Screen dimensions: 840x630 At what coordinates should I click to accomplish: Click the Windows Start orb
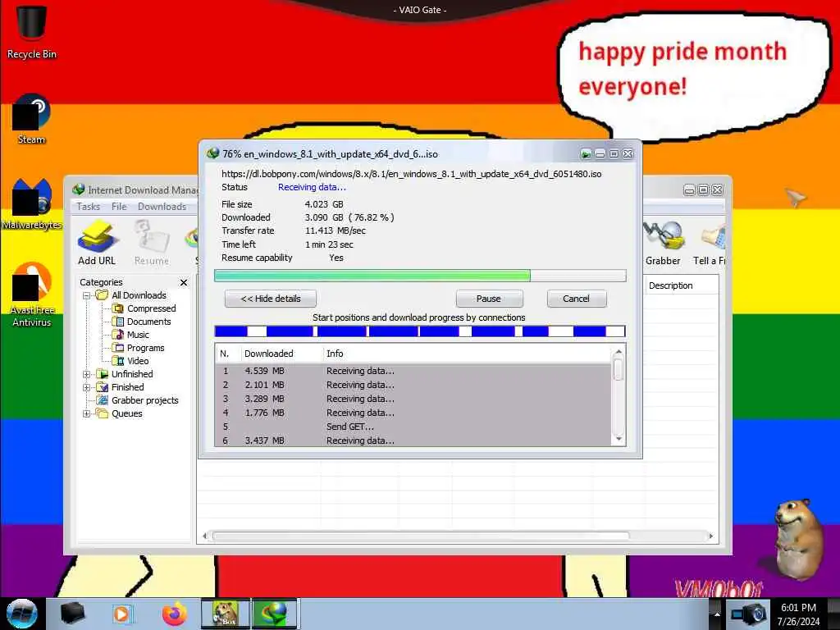pos(21,614)
